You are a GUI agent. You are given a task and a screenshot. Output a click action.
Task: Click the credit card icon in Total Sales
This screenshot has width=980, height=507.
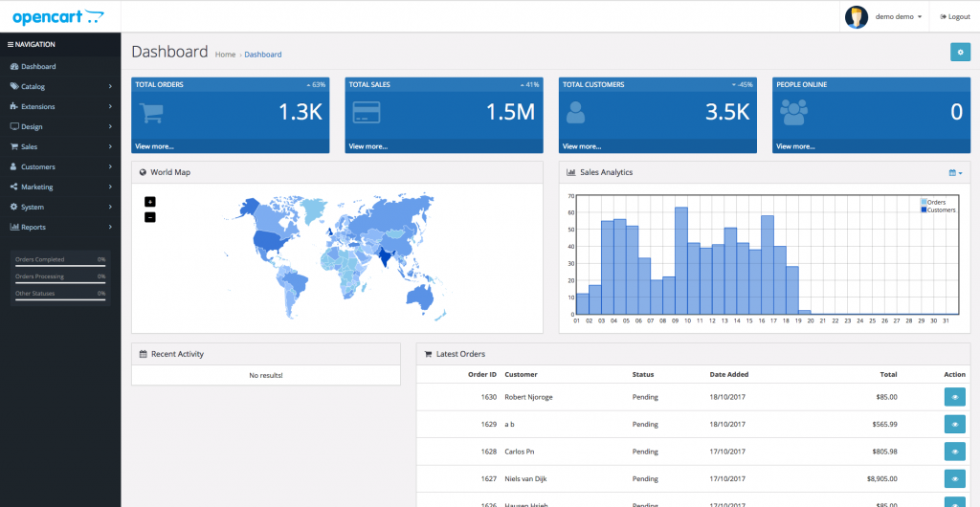(365, 113)
